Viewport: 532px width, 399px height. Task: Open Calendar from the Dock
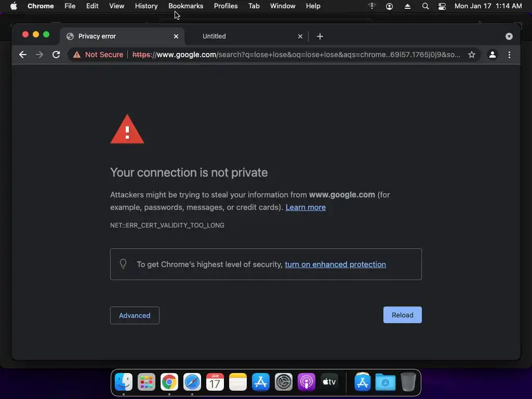[x=215, y=382]
